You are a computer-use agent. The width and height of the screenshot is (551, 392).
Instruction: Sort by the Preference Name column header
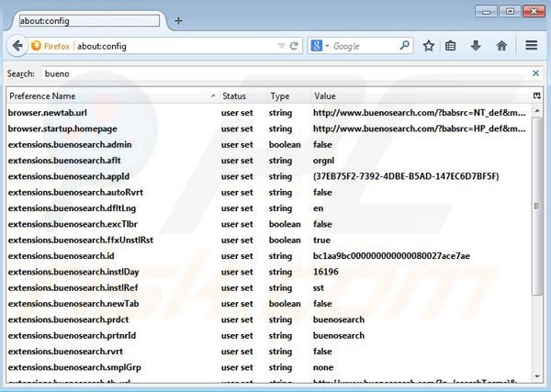[112, 95]
